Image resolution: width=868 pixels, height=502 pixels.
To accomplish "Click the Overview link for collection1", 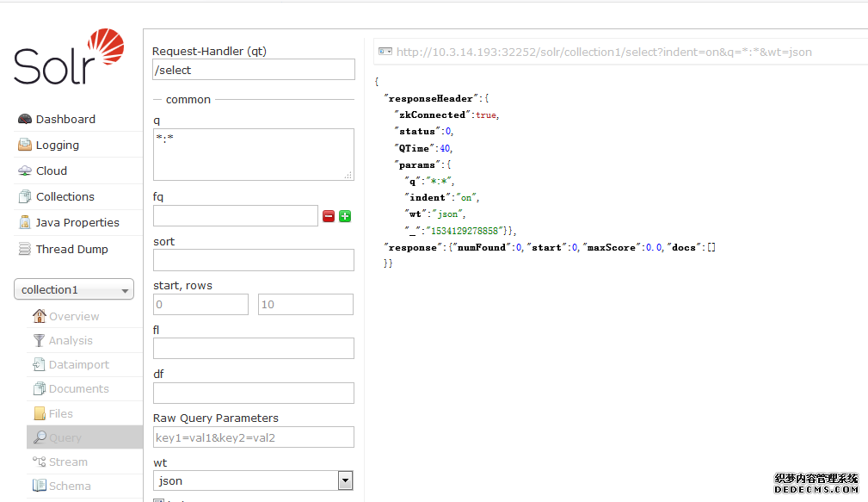I will point(73,317).
